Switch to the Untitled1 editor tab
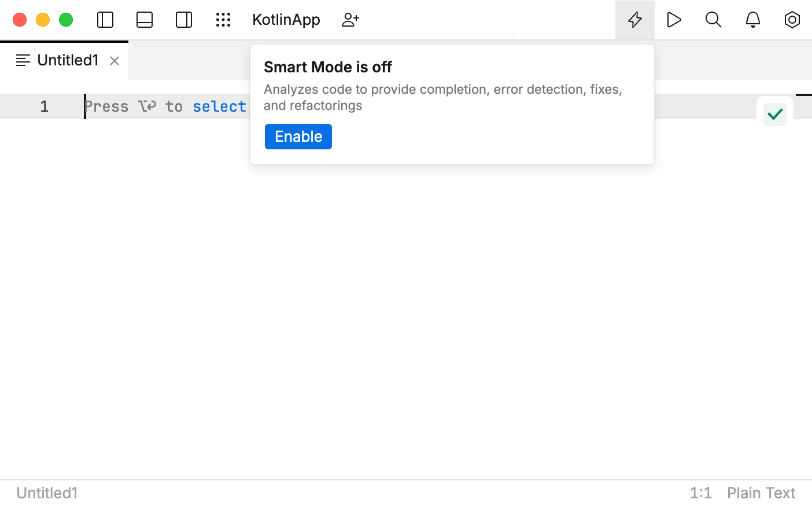This screenshot has width=812, height=507. coord(68,60)
